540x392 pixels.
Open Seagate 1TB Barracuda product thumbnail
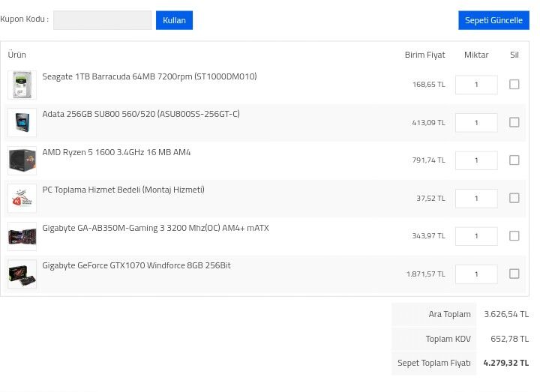pyautogui.click(x=22, y=85)
